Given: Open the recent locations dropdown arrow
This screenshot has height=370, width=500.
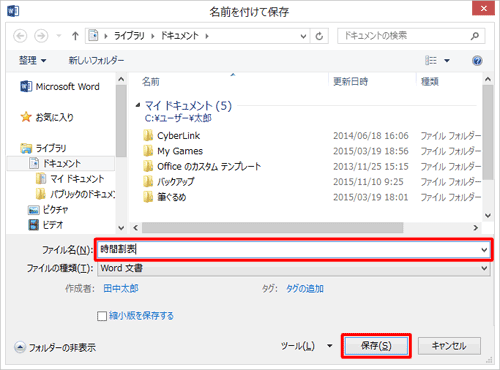Looking at the screenshot, I should 59,36.
